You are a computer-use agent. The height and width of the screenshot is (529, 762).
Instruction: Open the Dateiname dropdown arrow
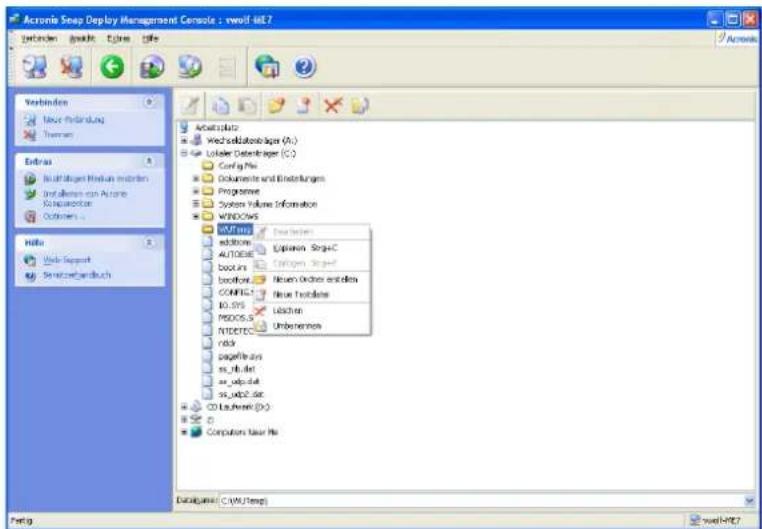pyautogui.click(x=750, y=500)
